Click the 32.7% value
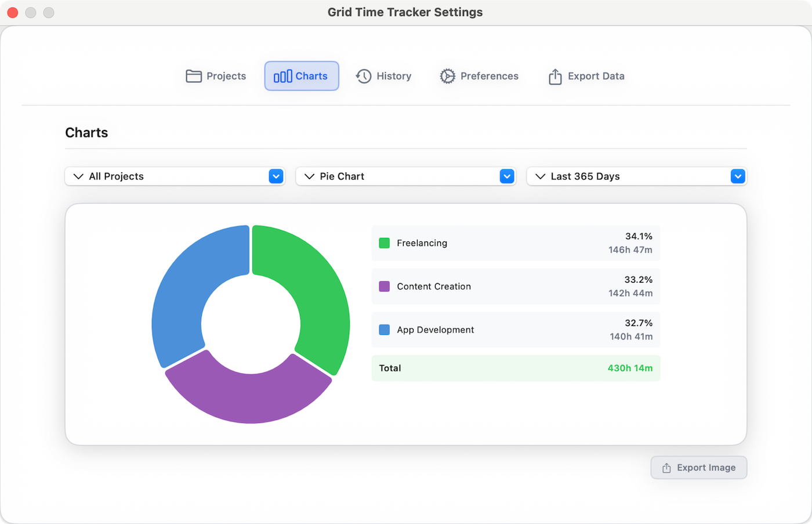812x524 pixels. tap(639, 323)
